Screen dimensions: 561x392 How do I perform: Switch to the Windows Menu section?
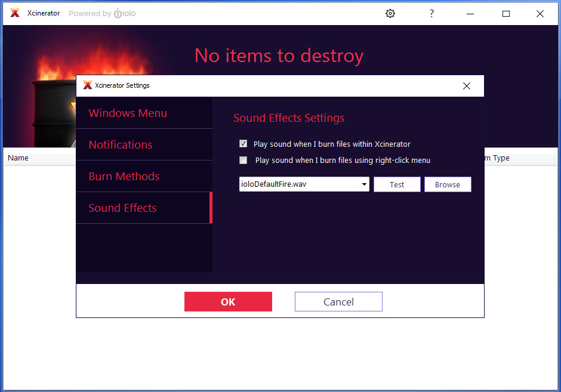click(x=127, y=113)
